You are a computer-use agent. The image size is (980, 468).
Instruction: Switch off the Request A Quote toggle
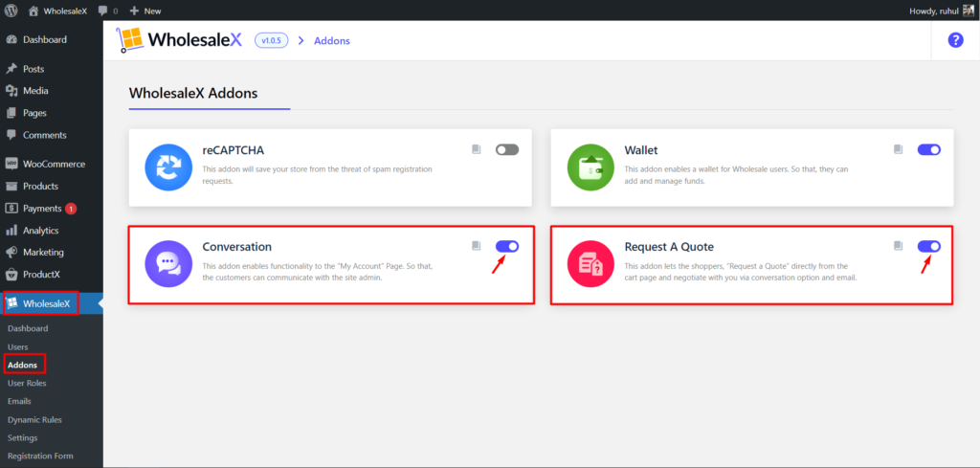click(x=928, y=246)
